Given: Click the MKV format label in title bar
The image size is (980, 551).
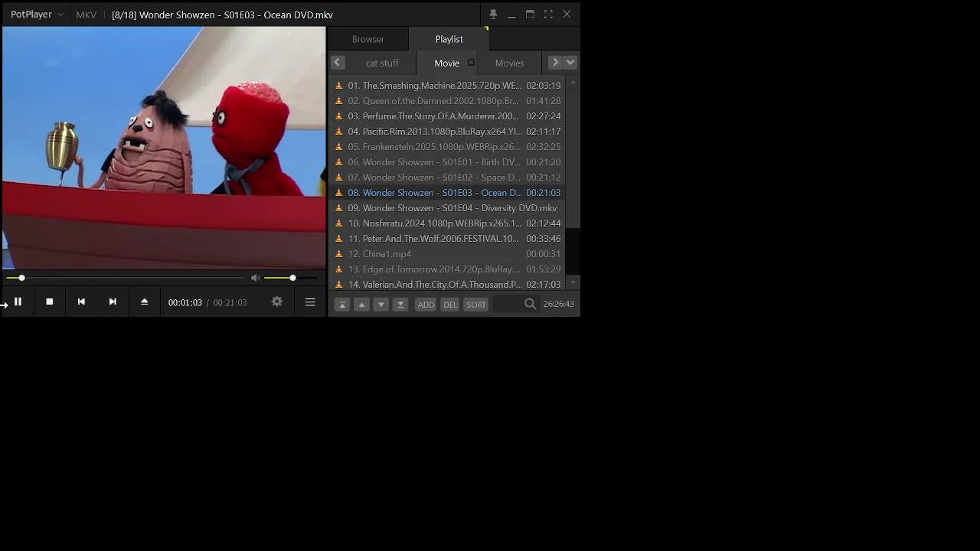Looking at the screenshot, I should 86,15.
